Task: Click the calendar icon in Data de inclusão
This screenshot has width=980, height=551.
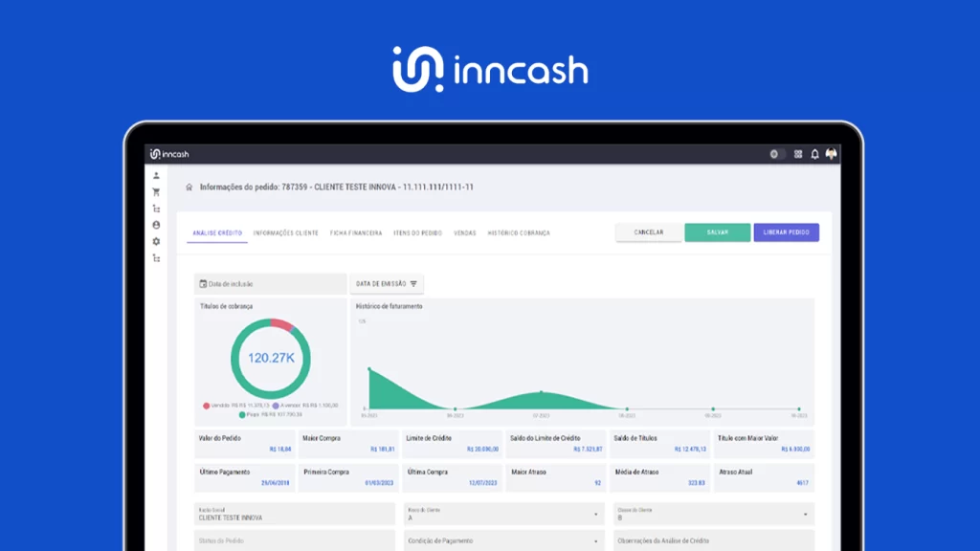Action: [203, 283]
